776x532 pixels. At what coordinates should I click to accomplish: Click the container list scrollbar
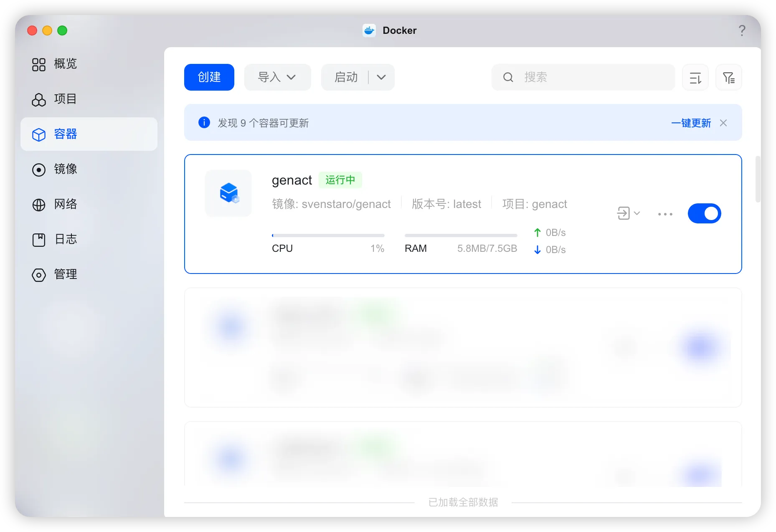tap(758, 179)
